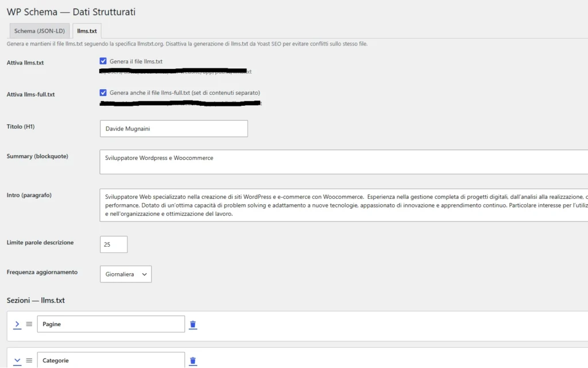Focus the Titolo (H1) field with Davide Mugnaini
Viewport: 588px width, 368px height.
173,128
